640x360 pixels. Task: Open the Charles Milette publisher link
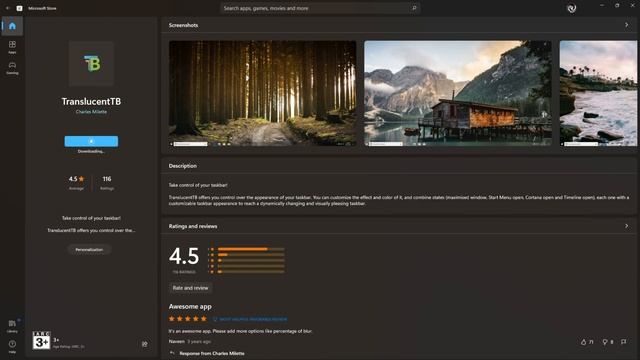click(x=91, y=112)
